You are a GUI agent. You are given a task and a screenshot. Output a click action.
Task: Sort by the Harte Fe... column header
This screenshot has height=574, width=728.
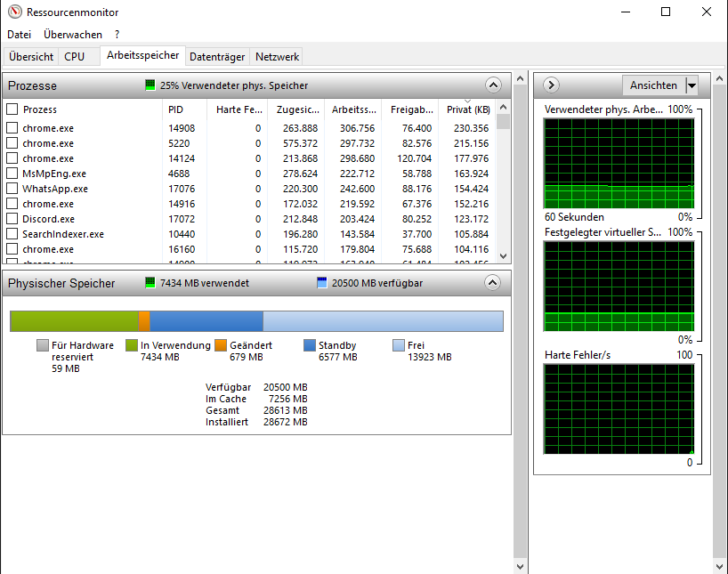click(238, 109)
